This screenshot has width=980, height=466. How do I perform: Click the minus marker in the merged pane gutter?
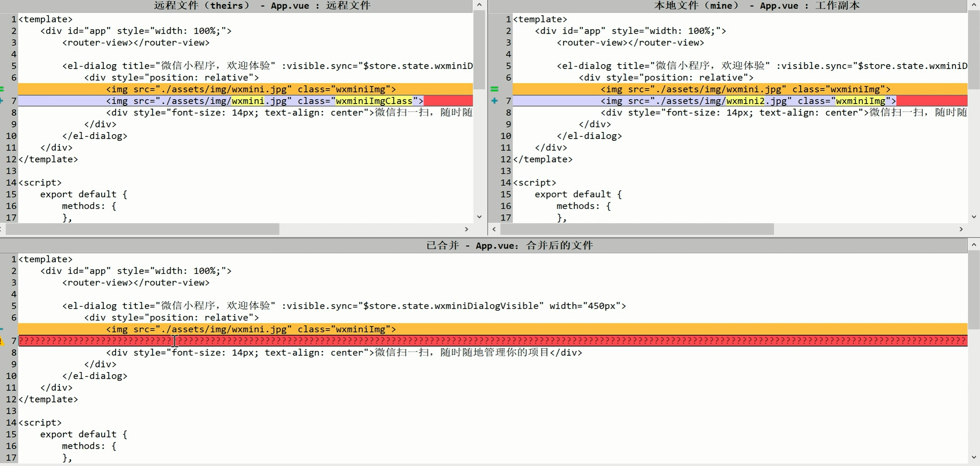(x=2, y=329)
